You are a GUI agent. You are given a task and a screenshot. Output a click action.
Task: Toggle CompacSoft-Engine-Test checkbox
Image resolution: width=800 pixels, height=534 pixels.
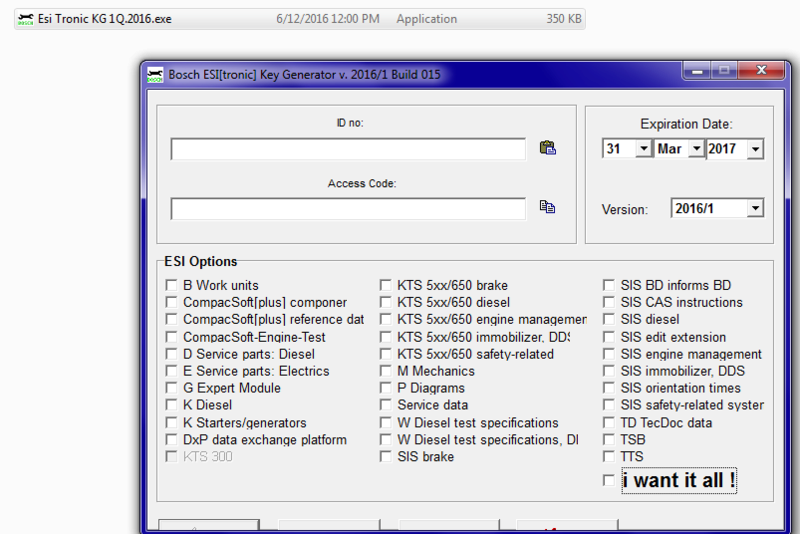tap(171, 337)
